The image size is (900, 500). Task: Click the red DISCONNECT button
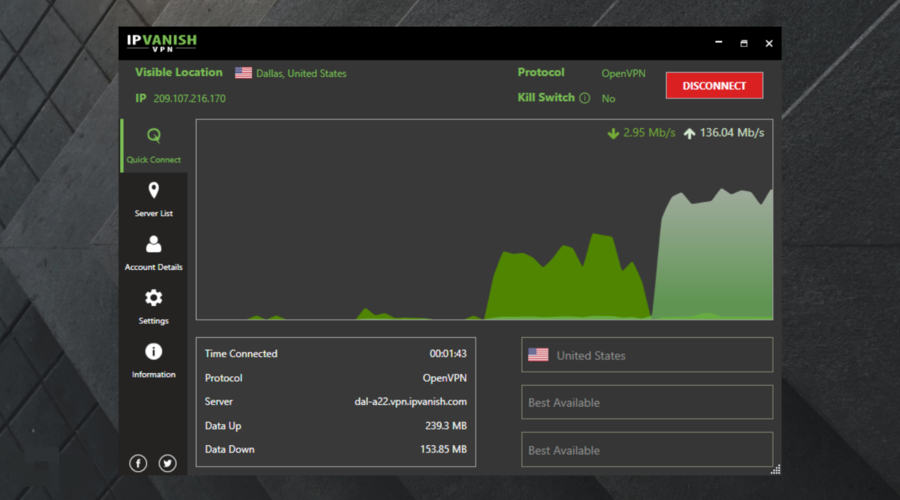coord(714,86)
